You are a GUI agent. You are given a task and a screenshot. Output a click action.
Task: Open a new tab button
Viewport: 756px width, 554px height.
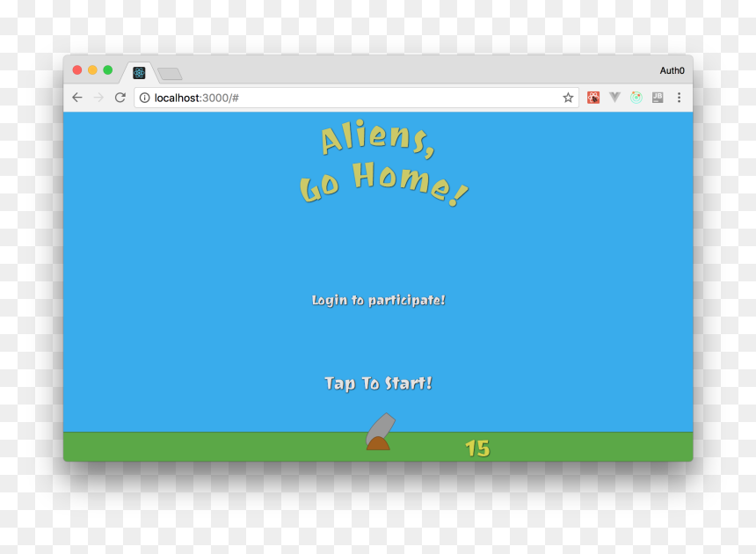tap(170, 74)
